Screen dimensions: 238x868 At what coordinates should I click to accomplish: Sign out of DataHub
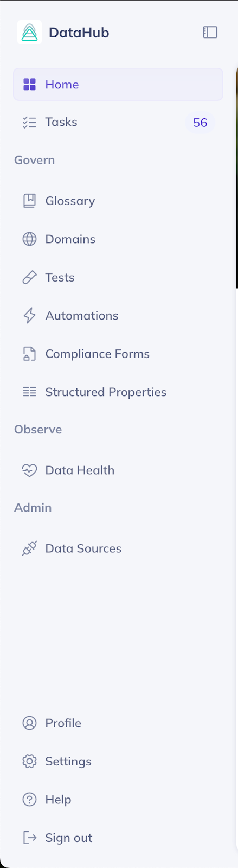[x=118, y=838]
